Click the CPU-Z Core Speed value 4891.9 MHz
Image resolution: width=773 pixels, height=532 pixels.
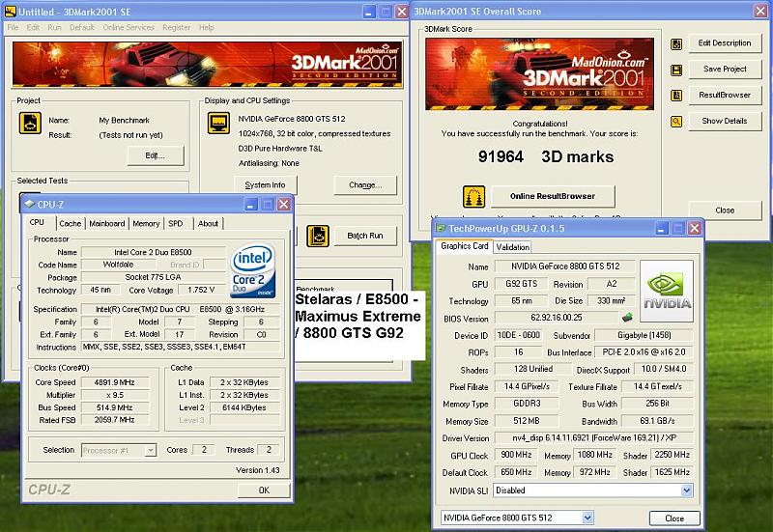click(115, 382)
